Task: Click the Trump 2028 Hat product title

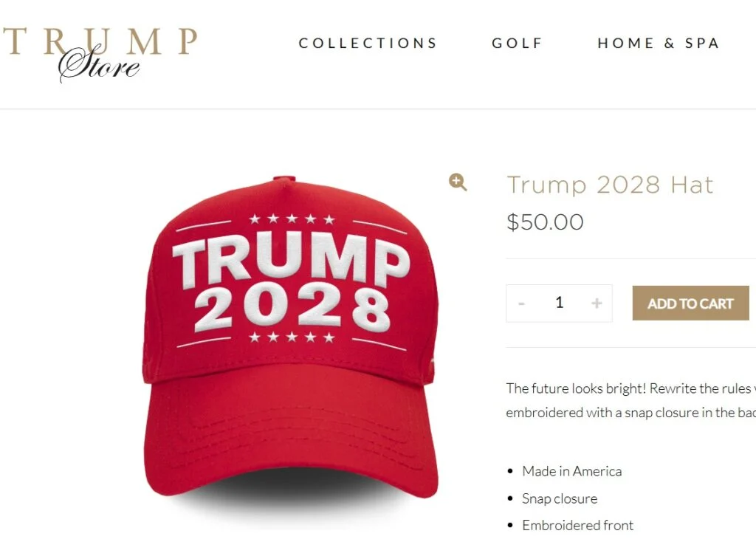Action: (x=610, y=185)
